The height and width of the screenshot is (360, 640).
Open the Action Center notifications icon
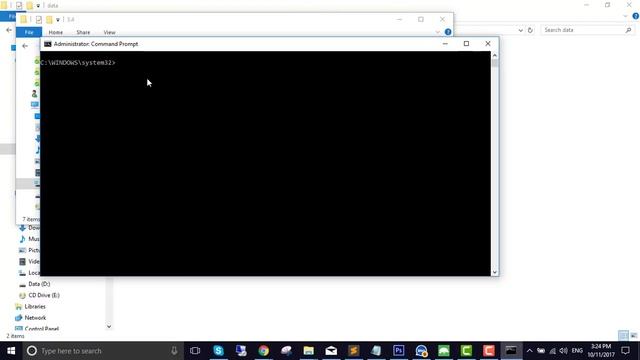(625, 351)
